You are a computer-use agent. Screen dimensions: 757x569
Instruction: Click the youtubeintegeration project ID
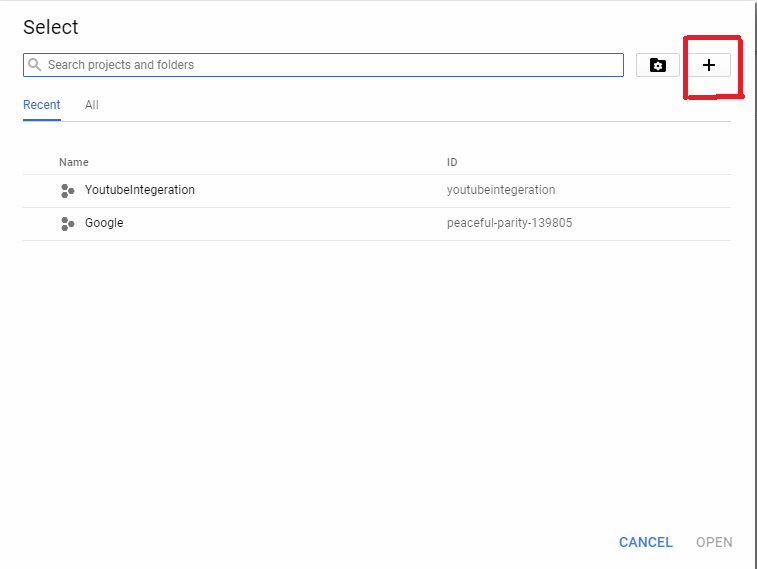(501, 190)
